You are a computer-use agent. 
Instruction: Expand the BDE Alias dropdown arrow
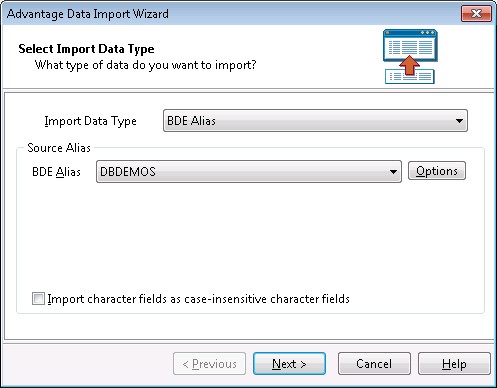393,172
